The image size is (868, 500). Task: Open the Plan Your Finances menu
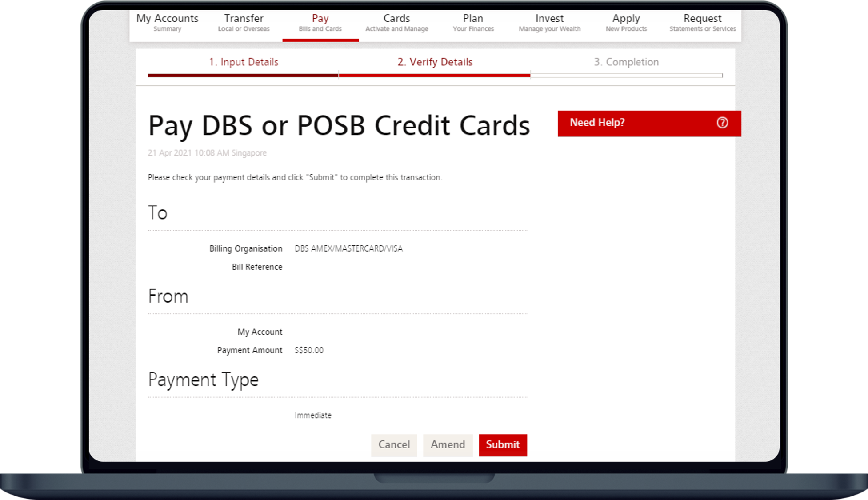point(473,23)
